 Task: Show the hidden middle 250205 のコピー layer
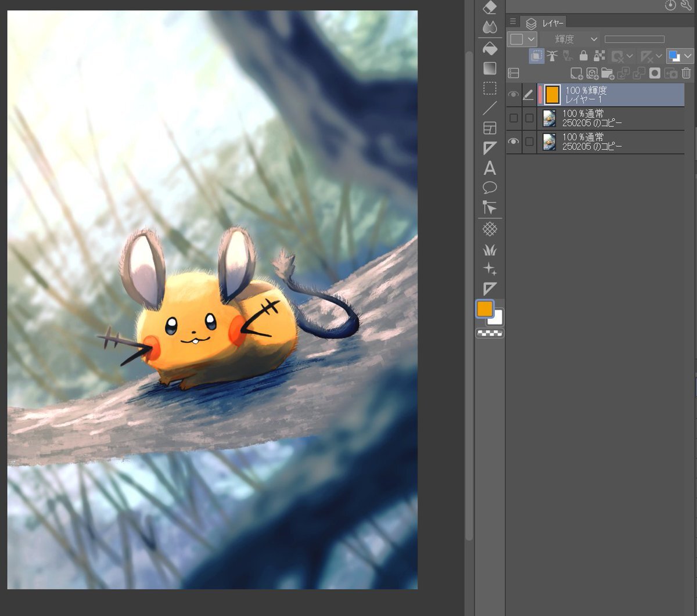(x=513, y=118)
